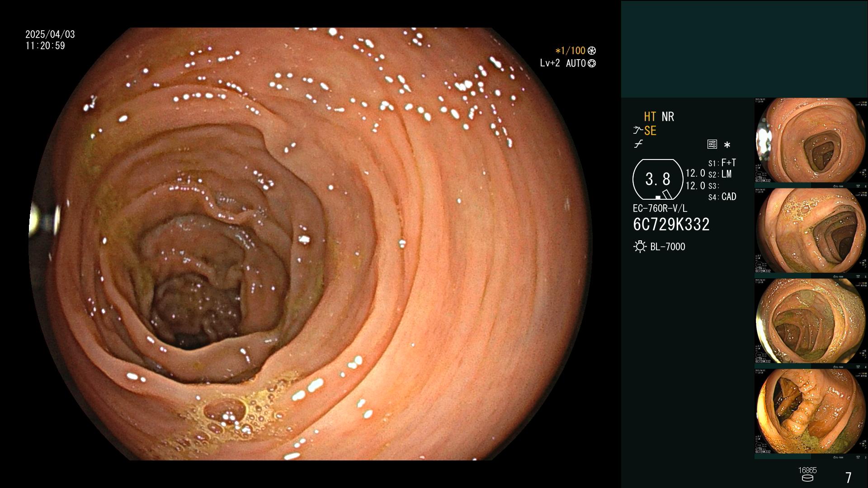The height and width of the screenshot is (488, 868).
Task: Click the scope tip diagram showing 3.8
Action: (658, 179)
